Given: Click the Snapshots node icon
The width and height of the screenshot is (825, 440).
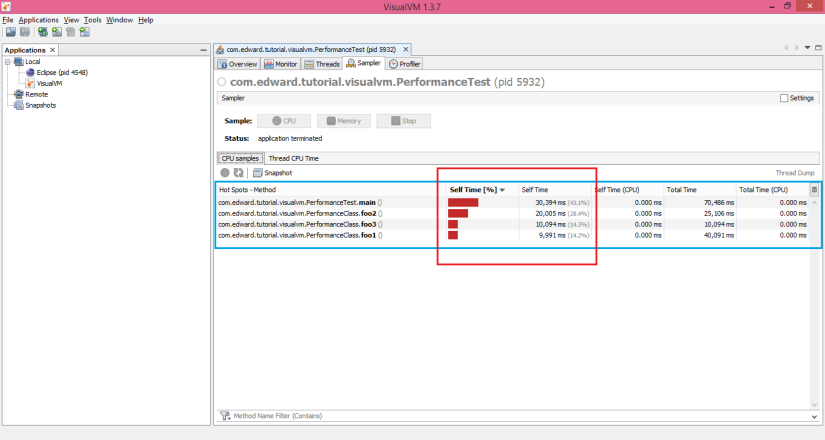Looking at the screenshot, I should [x=18, y=105].
